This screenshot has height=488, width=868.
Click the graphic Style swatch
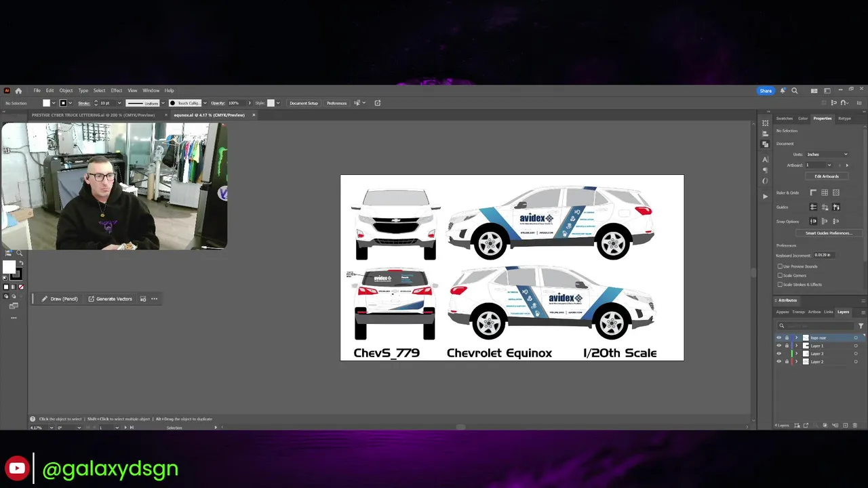[271, 103]
